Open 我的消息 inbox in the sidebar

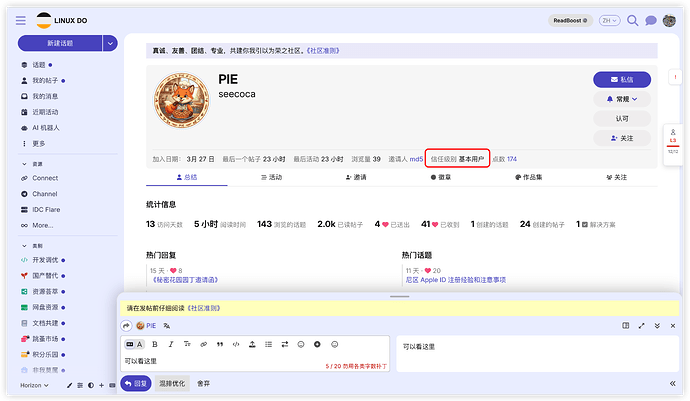(x=45, y=96)
